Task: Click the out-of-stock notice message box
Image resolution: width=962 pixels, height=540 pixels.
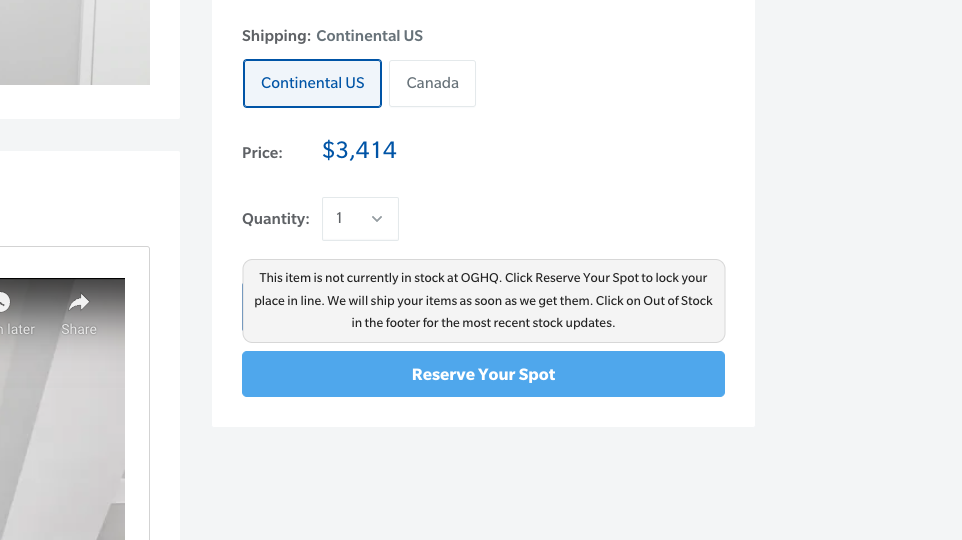Action: pos(483,301)
